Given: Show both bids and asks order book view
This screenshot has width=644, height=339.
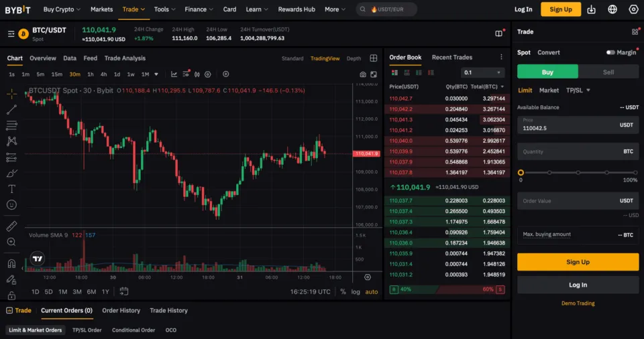Looking at the screenshot, I should (394, 72).
